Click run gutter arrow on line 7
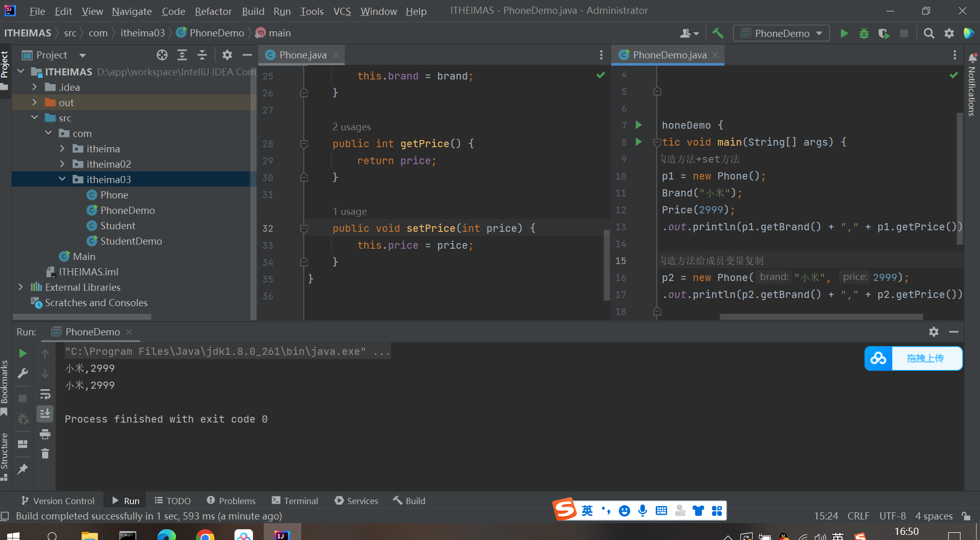Screen dimensions: 980x540 click(x=639, y=125)
